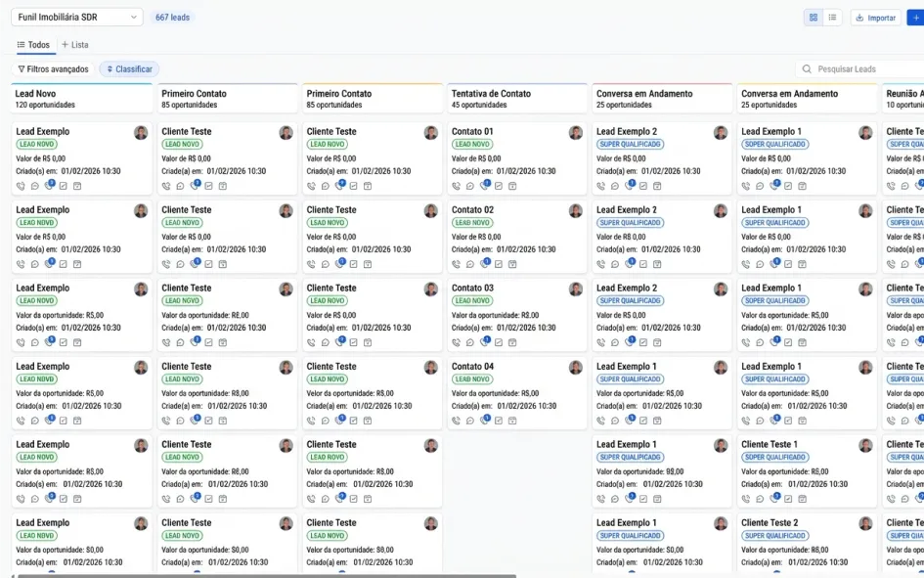Click the Tentativa de Contato column header
Image resolution: width=924 pixels, height=578 pixels.
tap(517, 99)
